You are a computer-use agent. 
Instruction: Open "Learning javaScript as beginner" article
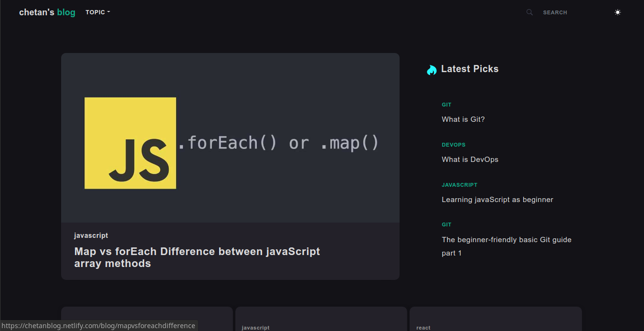coord(497,199)
